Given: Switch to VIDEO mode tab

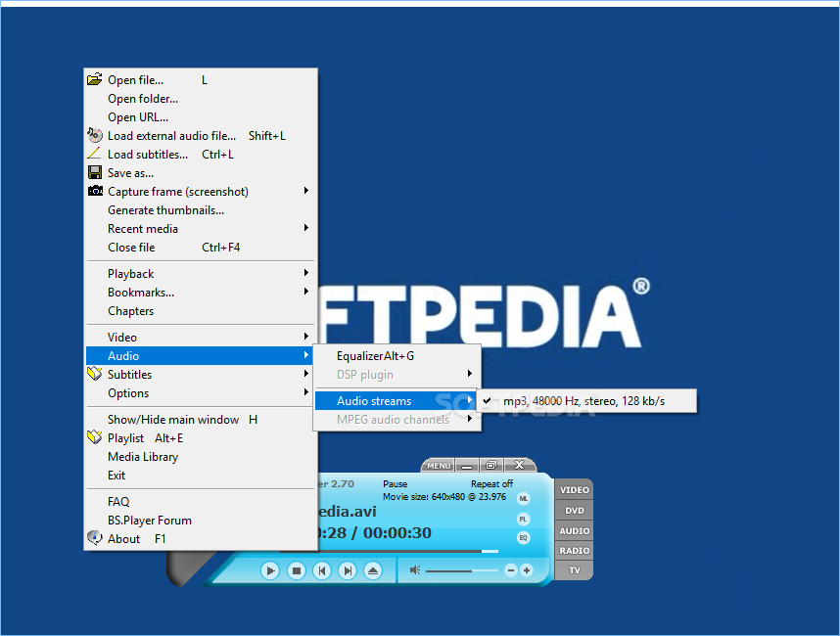Looking at the screenshot, I should click(575, 489).
